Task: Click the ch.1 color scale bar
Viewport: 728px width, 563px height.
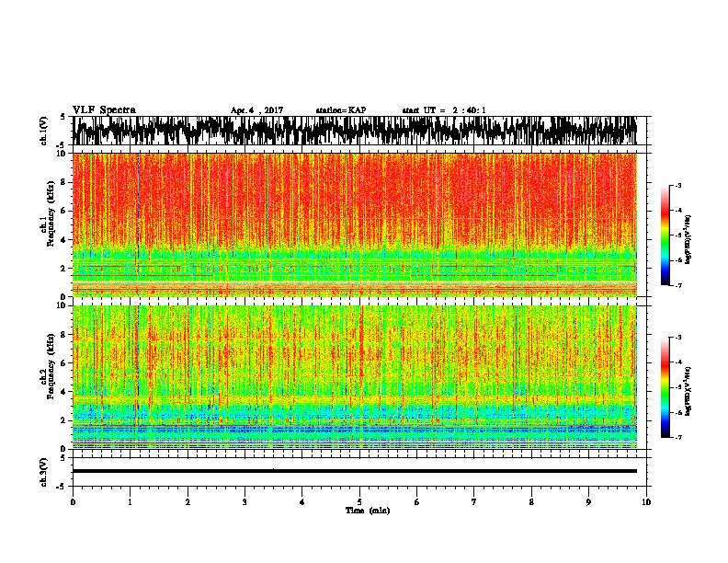Action: point(665,236)
